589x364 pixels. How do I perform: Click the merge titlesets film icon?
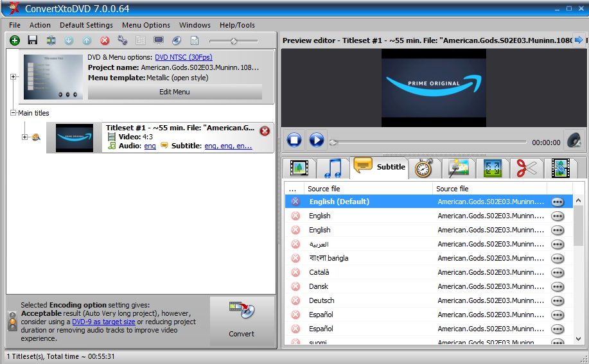51,40
